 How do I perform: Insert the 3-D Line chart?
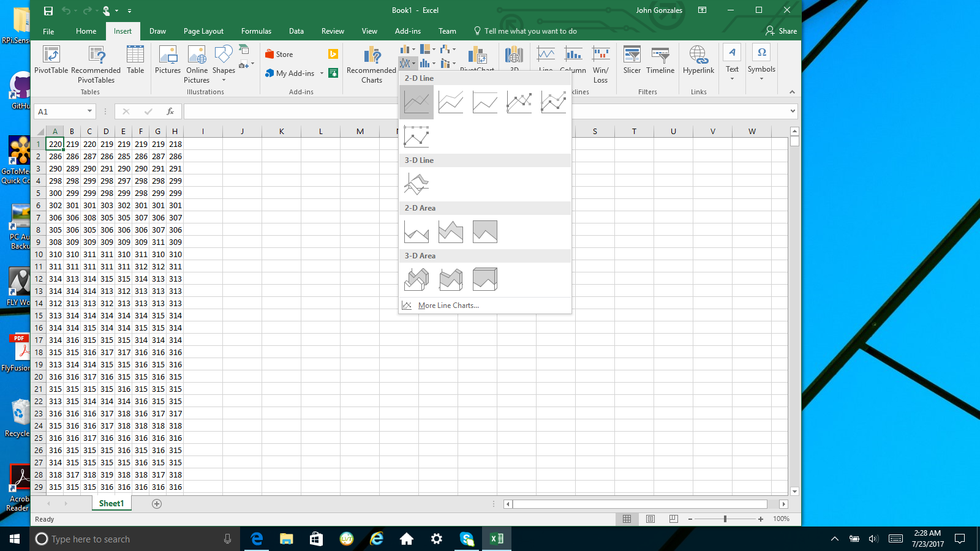pyautogui.click(x=417, y=184)
